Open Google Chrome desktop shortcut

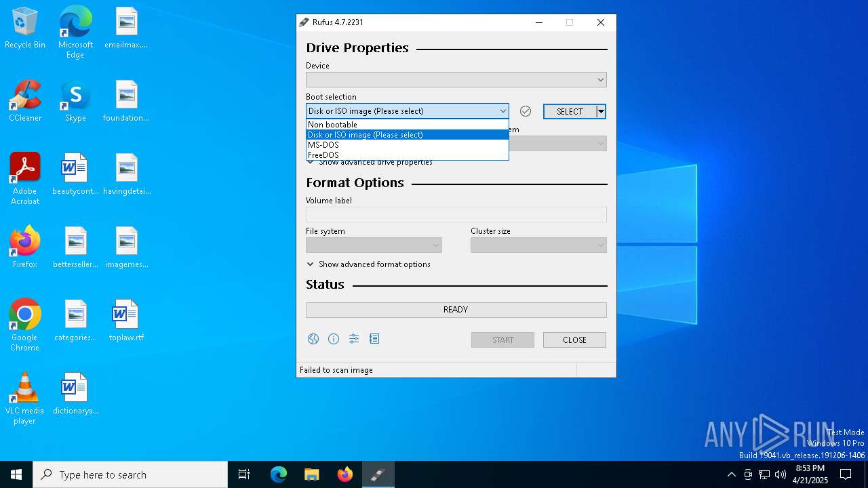click(25, 325)
